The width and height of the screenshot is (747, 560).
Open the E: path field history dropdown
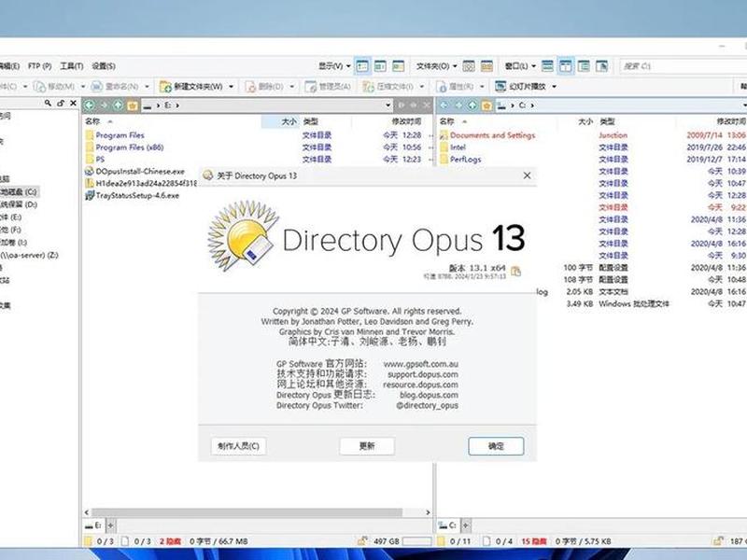[388, 105]
